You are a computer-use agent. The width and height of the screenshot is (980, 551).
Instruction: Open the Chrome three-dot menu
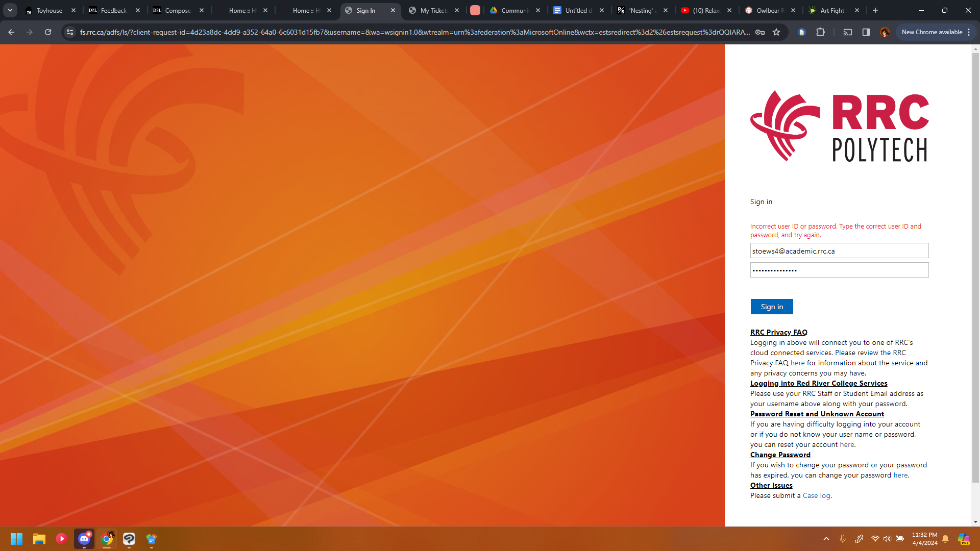pyautogui.click(x=969, y=32)
